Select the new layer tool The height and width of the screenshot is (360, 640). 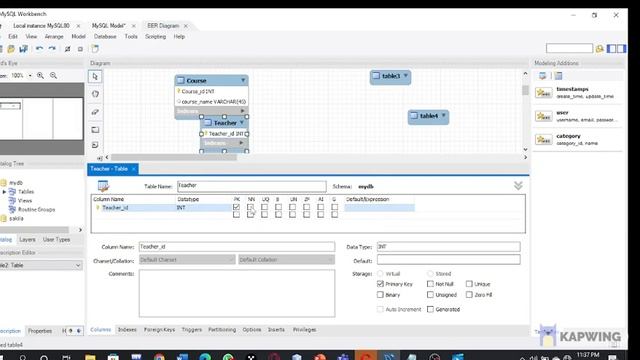pos(95,130)
